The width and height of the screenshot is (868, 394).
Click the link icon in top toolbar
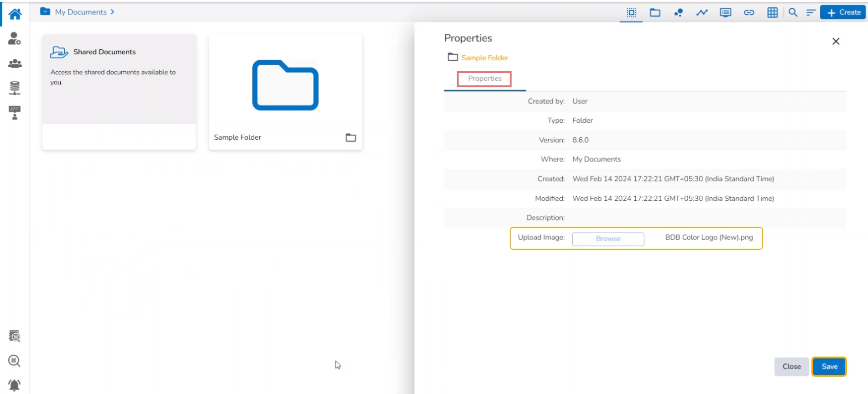(x=749, y=12)
